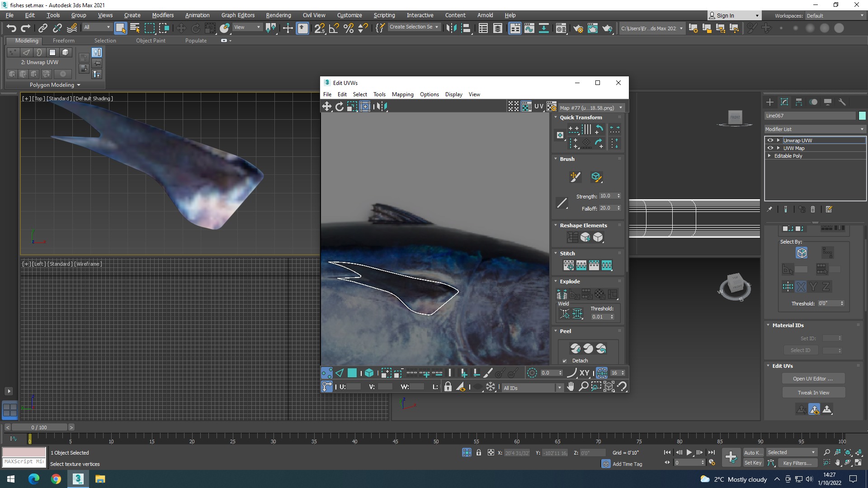
Task: Select Move tool in Edit UVWs toolbar
Action: [x=326, y=106]
